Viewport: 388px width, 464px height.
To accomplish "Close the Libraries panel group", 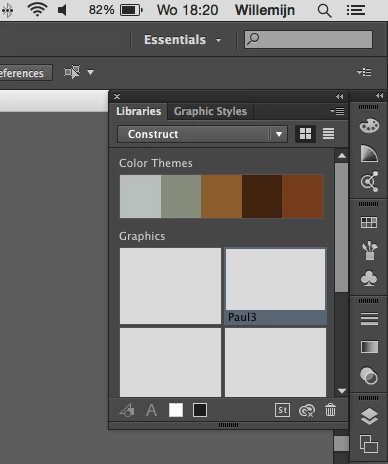I will point(117,96).
